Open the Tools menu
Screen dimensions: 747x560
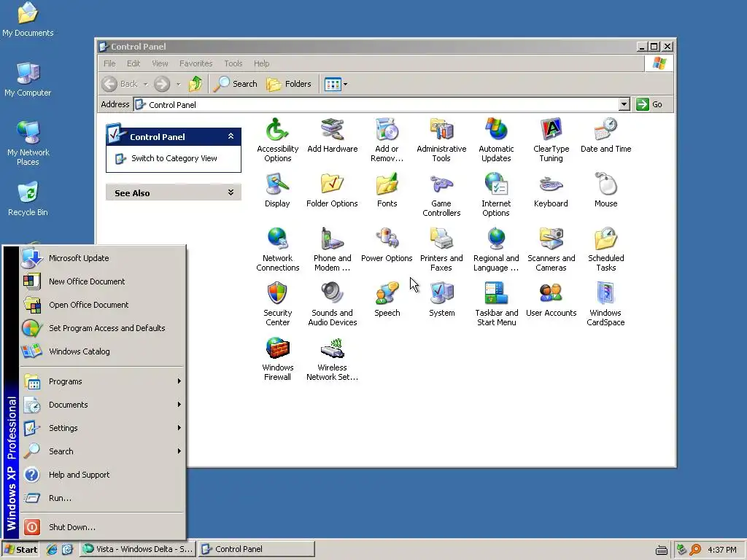pyautogui.click(x=233, y=63)
